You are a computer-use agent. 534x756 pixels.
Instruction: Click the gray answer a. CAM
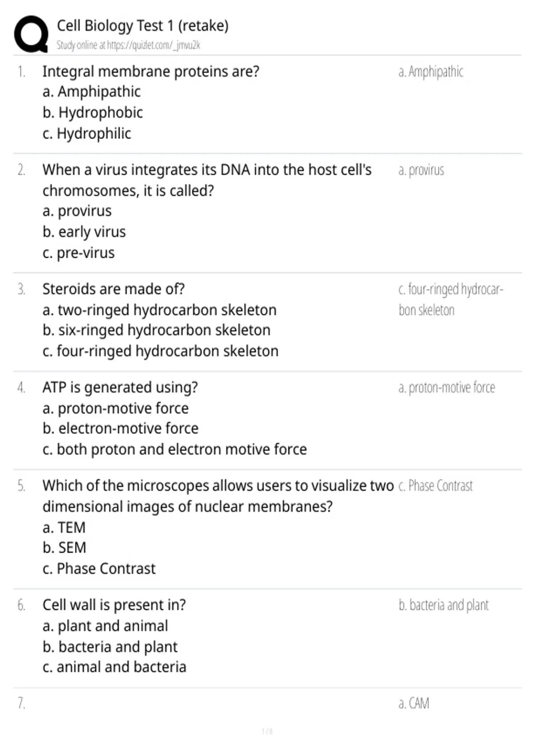click(414, 704)
